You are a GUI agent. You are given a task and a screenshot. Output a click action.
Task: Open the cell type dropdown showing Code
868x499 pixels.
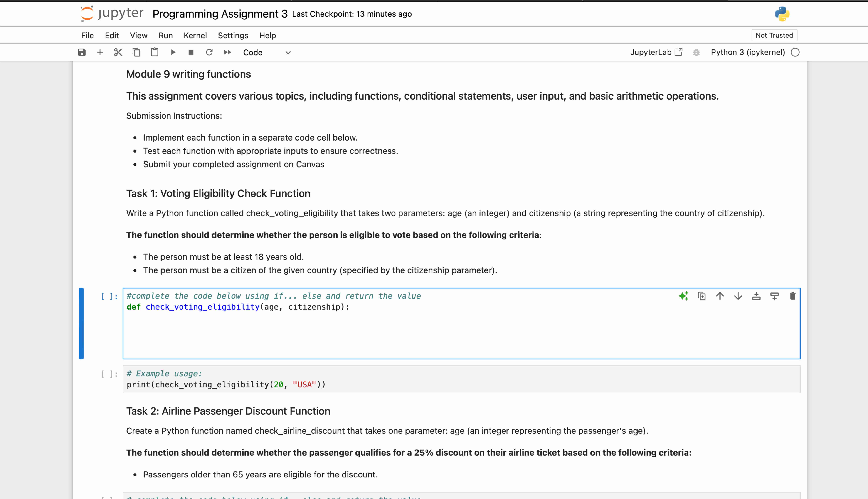(x=267, y=52)
